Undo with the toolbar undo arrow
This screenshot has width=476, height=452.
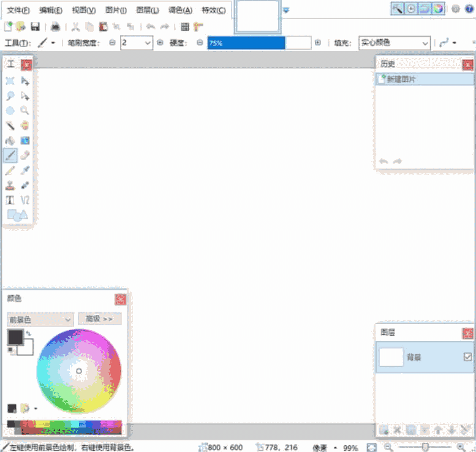click(x=150, y=27)
